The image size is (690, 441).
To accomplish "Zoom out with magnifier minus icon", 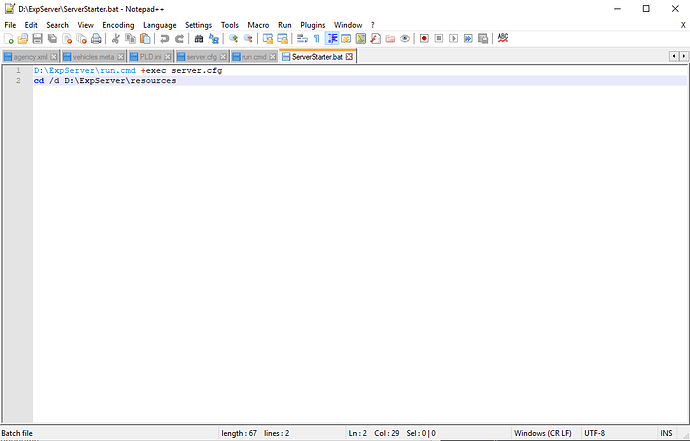I will click(x=248, y=39).
